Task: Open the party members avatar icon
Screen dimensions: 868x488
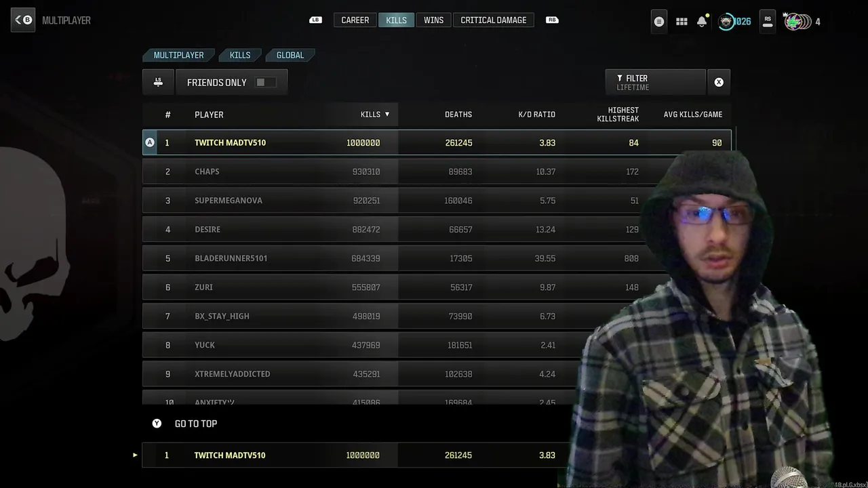Action: click(x=796, y=22)
